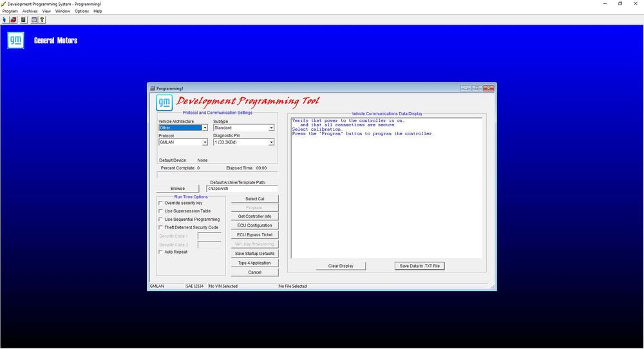This screenshot has width=644, height=349.
Task: Click the Security Code 2 field
Action: (209, 245)
